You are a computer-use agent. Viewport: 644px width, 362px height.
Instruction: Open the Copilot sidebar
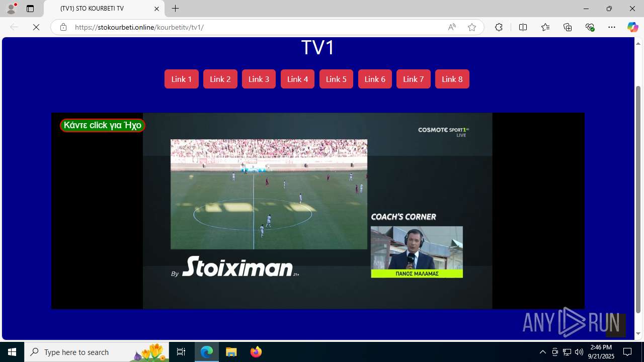pyautogui.click(x=632, y=27)
